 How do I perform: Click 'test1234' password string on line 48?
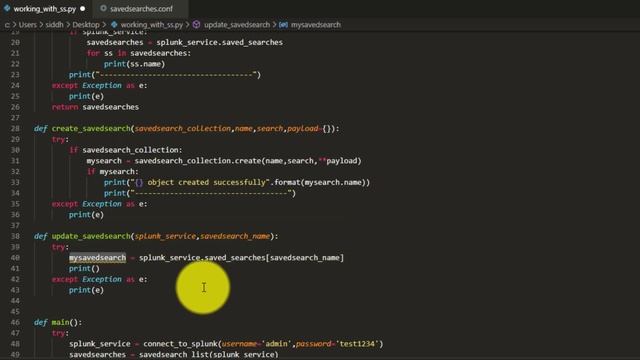357,344
